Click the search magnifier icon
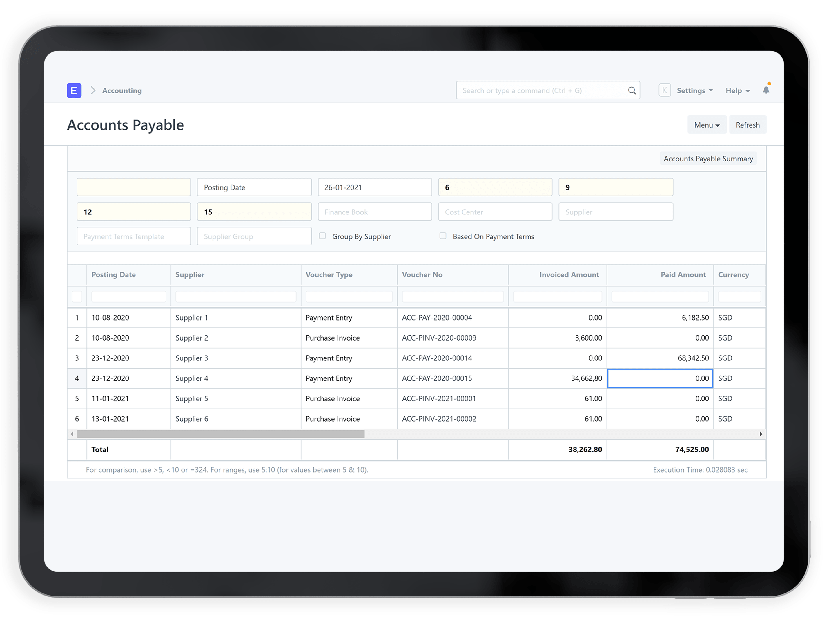The width and height of the screenshot is (840, 630). (632, 90)
